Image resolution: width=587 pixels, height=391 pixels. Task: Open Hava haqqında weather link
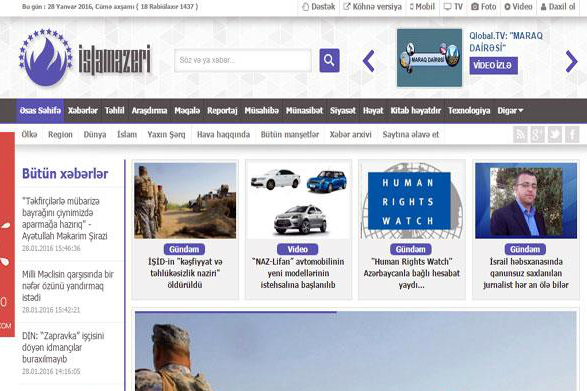[223, 134]
